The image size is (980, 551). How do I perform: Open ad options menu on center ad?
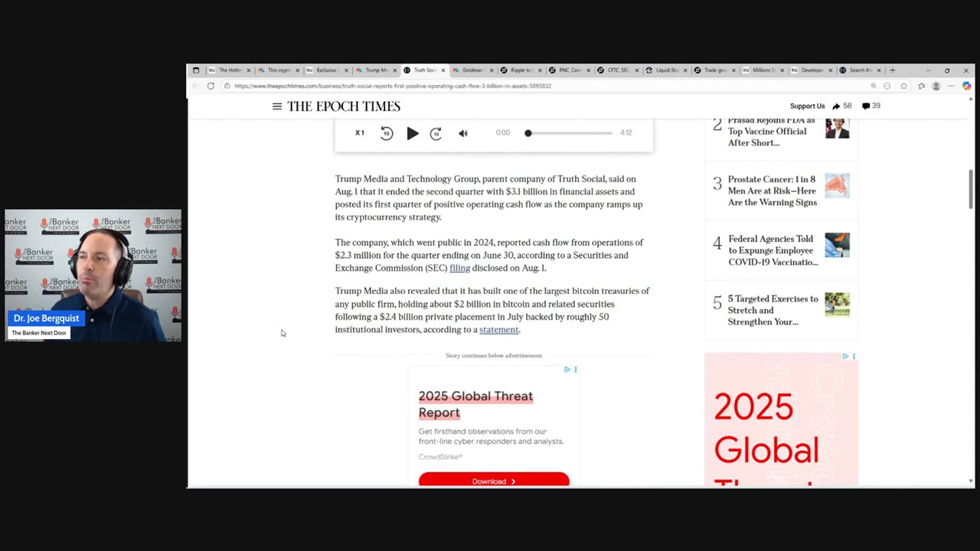point(576,370)
